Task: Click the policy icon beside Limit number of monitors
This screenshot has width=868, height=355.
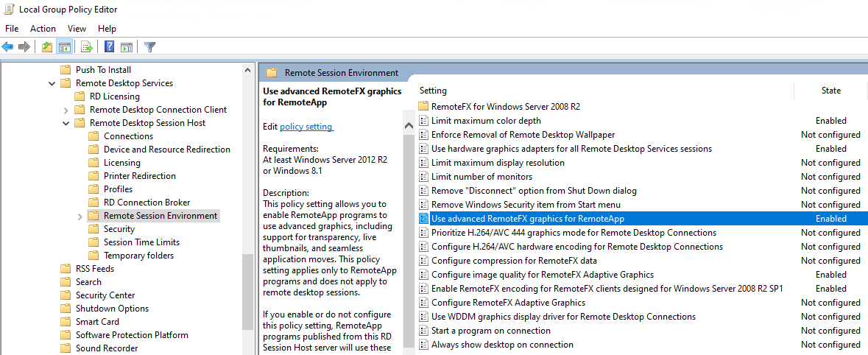Action: click(x=423, y=177)
